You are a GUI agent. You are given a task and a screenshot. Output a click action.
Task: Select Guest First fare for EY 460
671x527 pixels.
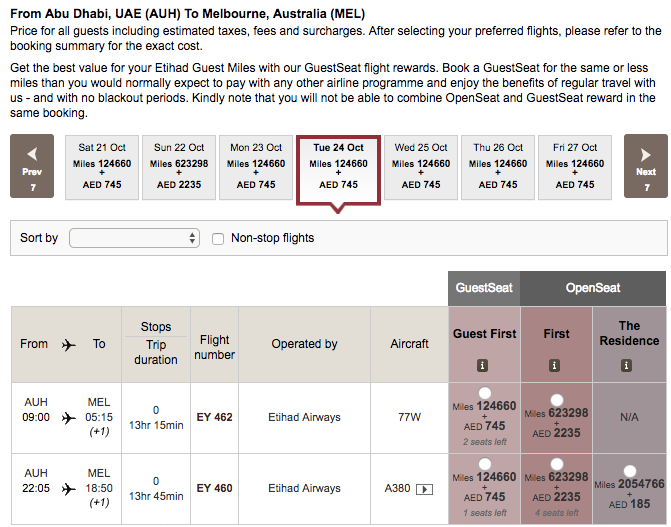[485, 465]
